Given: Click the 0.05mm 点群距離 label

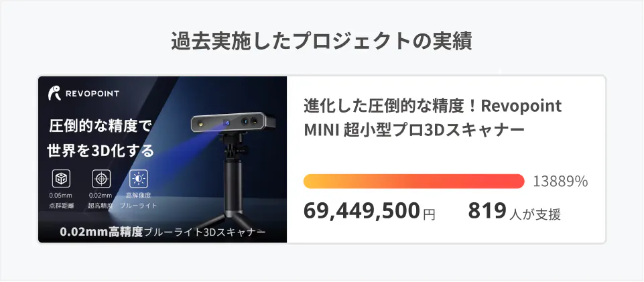Looking at the screenshot, I should 61,200.
